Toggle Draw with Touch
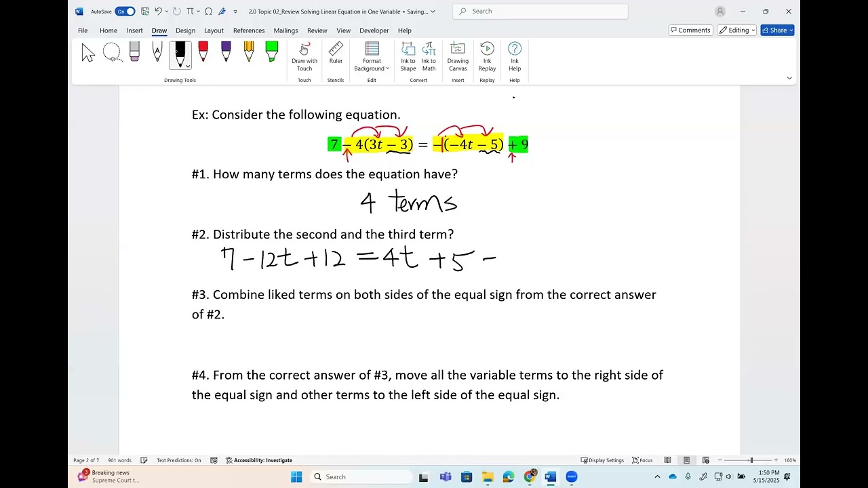Viewport: 868px width, 488px height. pyautogui.click(x=304, y=56)
